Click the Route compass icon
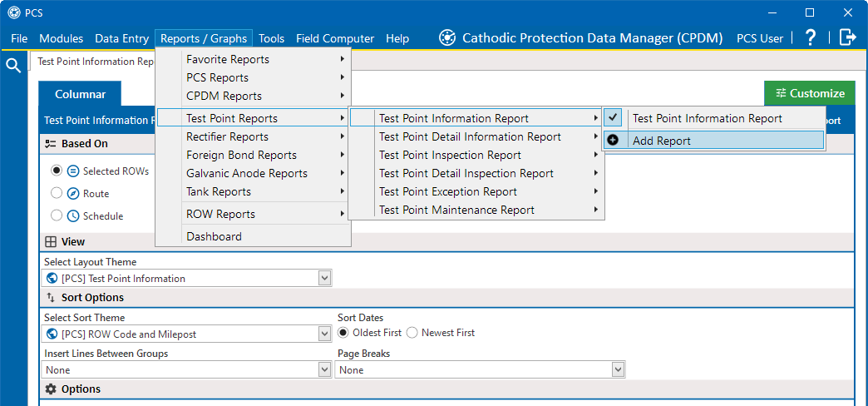The height and width of the screenshot is (406, 868). pyautogui.click(x=73, y=193)
